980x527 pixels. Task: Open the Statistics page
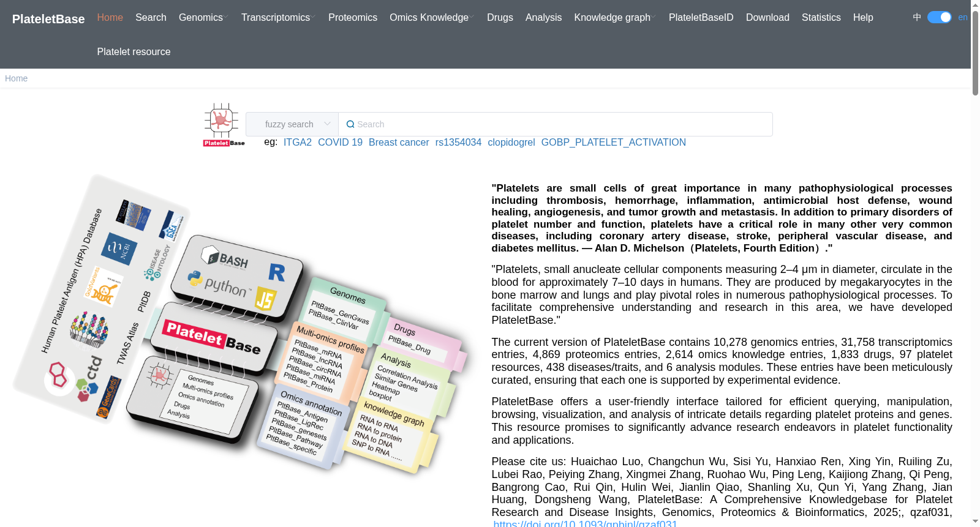(821, 17)
